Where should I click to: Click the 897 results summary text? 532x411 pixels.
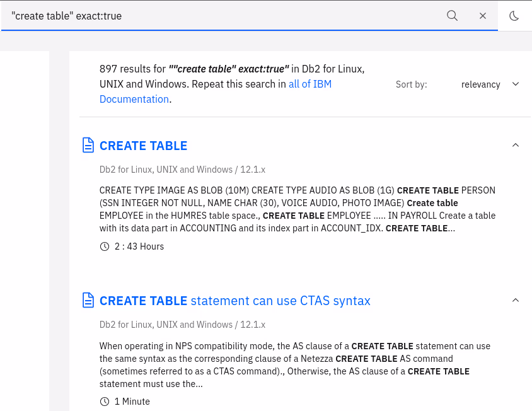pyautogui.click(x=232, y=84)
